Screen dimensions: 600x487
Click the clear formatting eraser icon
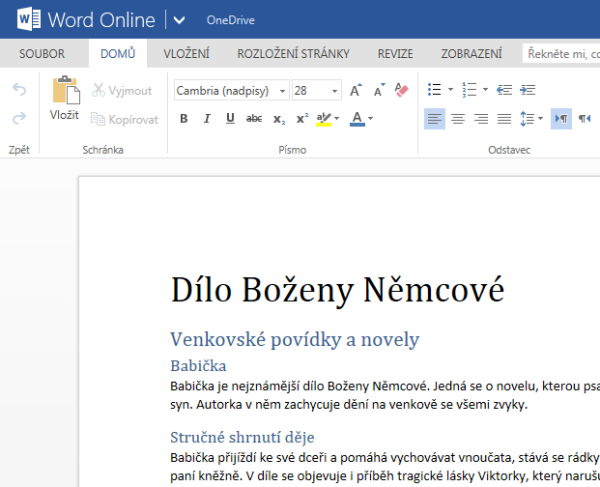coord(402,90)
